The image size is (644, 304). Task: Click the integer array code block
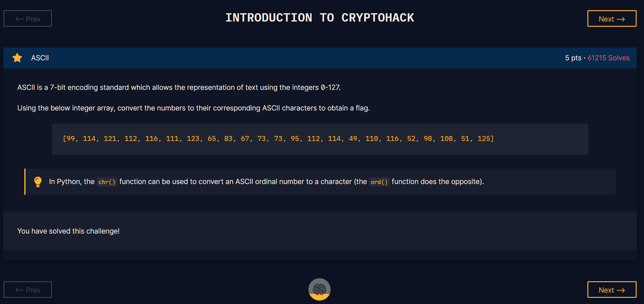point(320,139)
